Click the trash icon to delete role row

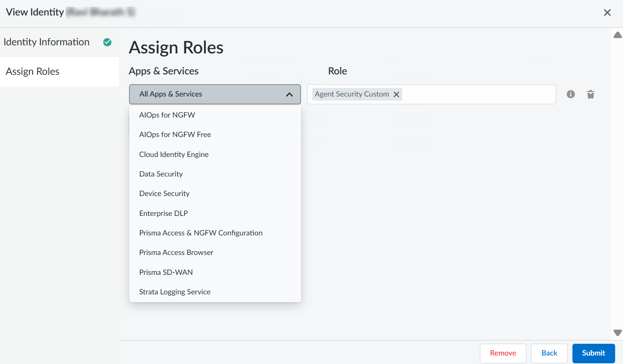click(591, 94)
